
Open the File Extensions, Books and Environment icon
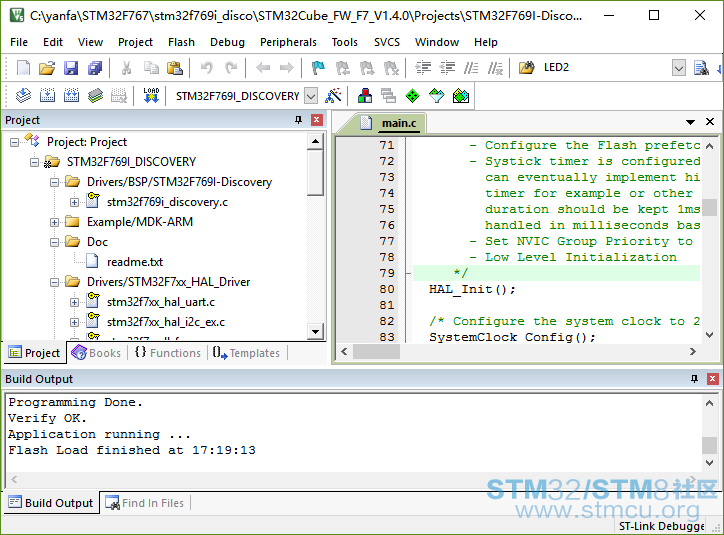pyautogui.click(x=365, y=96)
